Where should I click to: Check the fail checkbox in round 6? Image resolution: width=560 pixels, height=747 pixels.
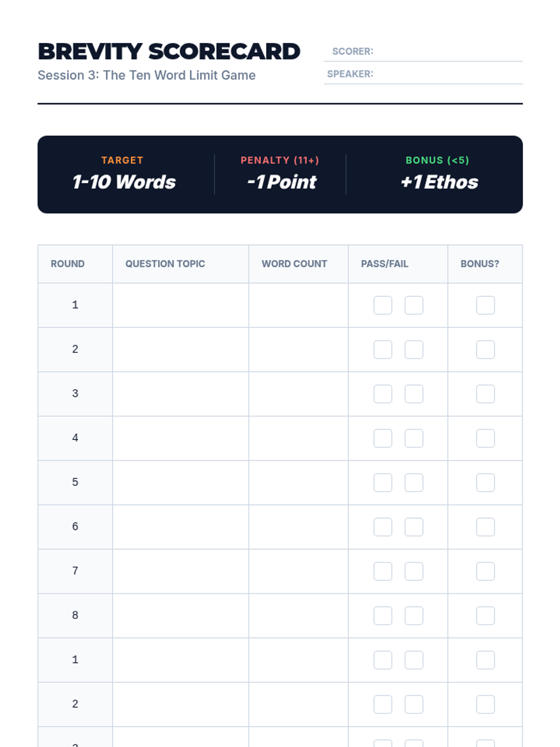(414, 527)
